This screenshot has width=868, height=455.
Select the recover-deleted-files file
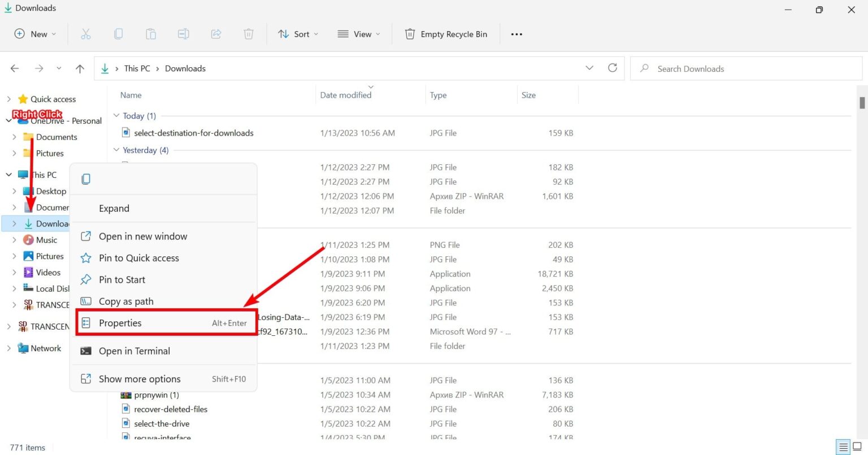[x=171, y=409]
